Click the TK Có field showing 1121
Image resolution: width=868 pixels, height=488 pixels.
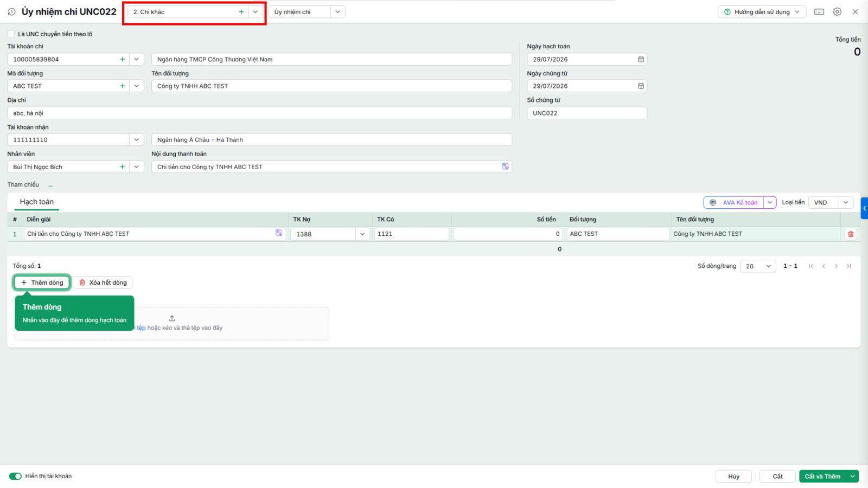coord(412,234)
